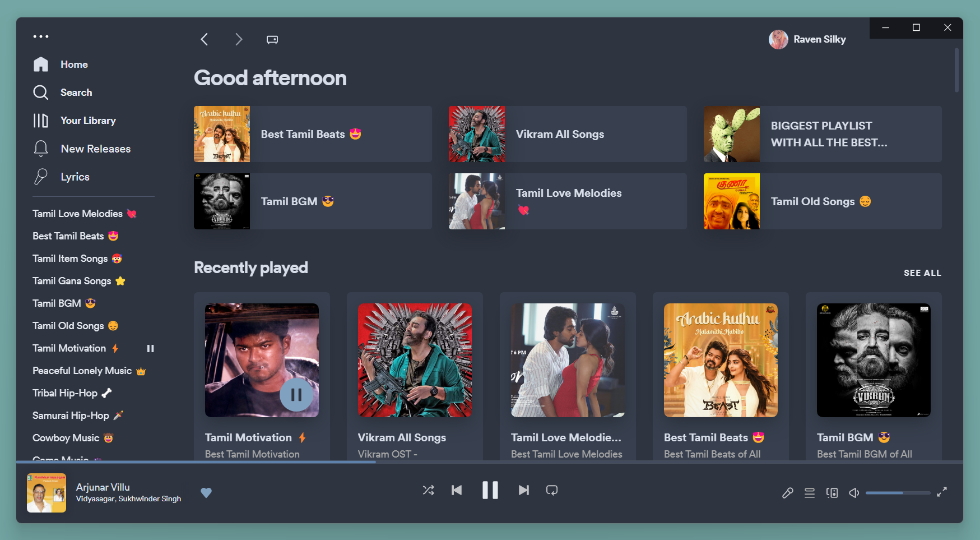Unlike song with heart icon
Image resolution: width=980 pixels, height=540 pixels.
click(x=206, y=493)
